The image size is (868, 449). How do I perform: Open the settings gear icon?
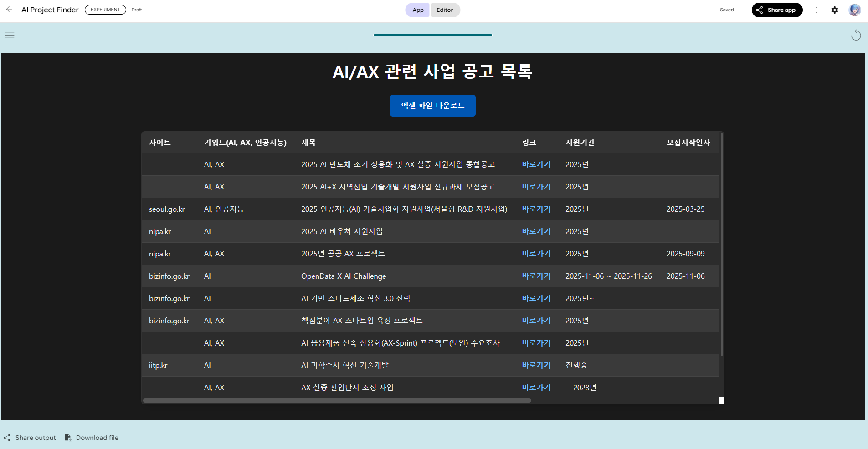click(x=834, y=10)
